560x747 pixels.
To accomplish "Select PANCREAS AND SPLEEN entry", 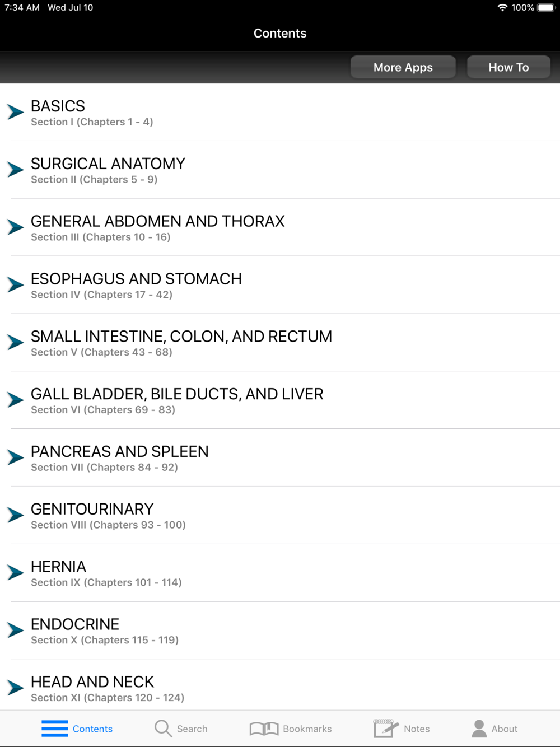I will point(280,458).
